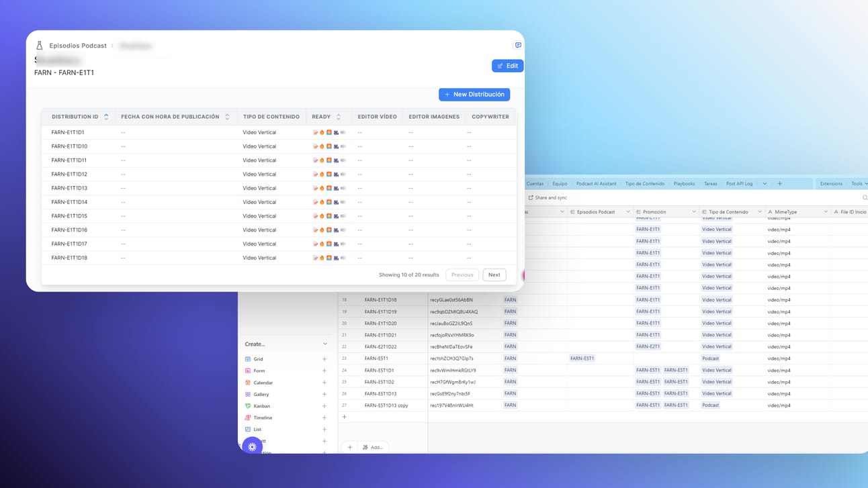Select FARN-E1T1D1 distribution row
This screenshot has height=488, width=868.
pos(279,132)
